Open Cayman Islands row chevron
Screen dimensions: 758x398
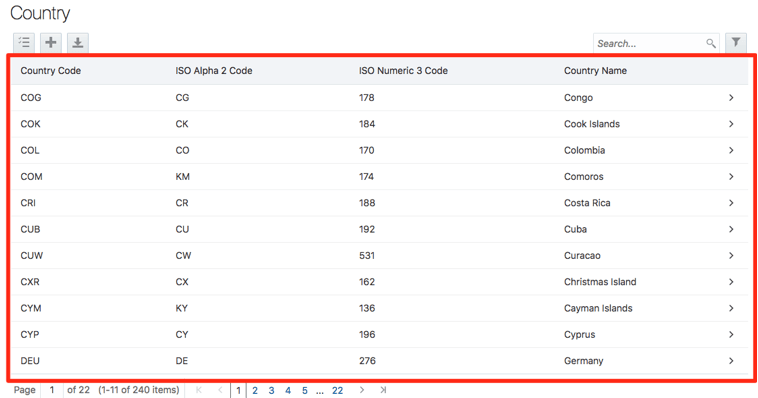(731, 308)
